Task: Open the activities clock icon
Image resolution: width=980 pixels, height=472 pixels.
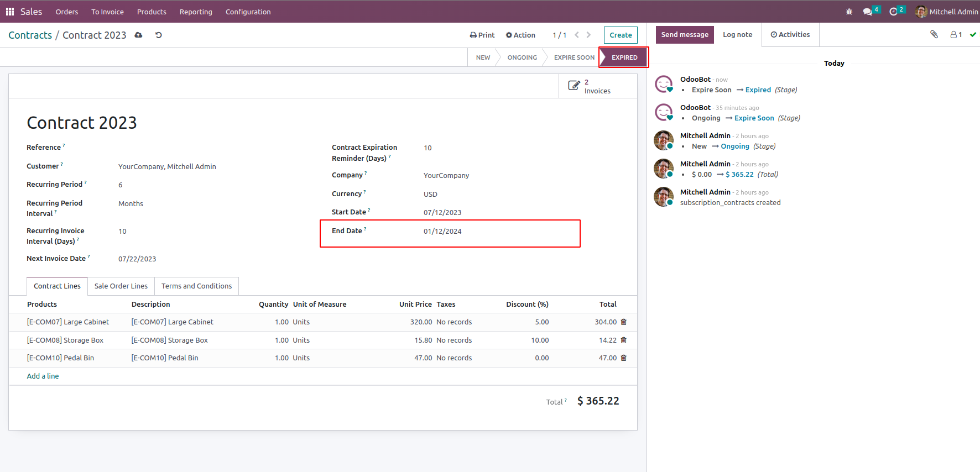Action: [893, 12]
